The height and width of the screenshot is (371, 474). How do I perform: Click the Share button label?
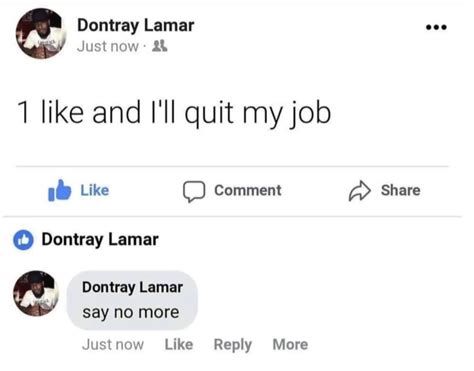click(400, 190)
